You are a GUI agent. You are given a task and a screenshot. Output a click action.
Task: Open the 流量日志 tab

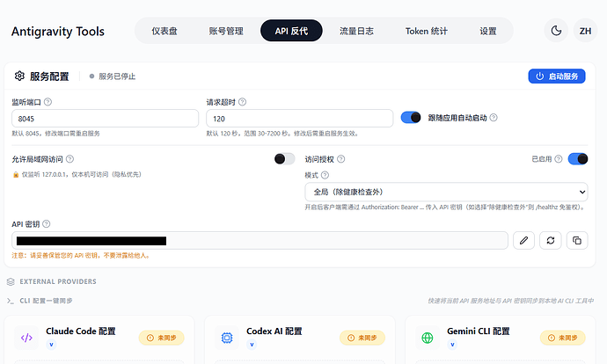coord(356,31)
